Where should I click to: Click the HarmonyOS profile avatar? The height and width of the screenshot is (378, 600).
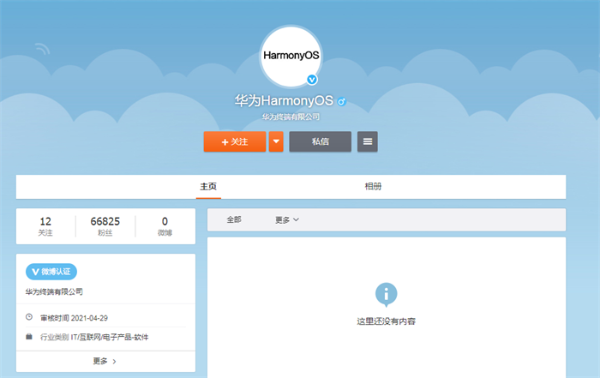[x=291, y=56]
